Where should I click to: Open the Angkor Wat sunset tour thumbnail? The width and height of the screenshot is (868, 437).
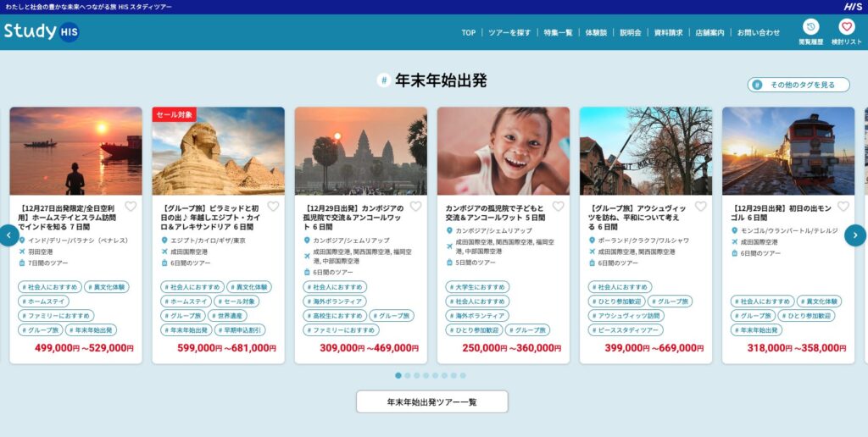pos(361,151)
